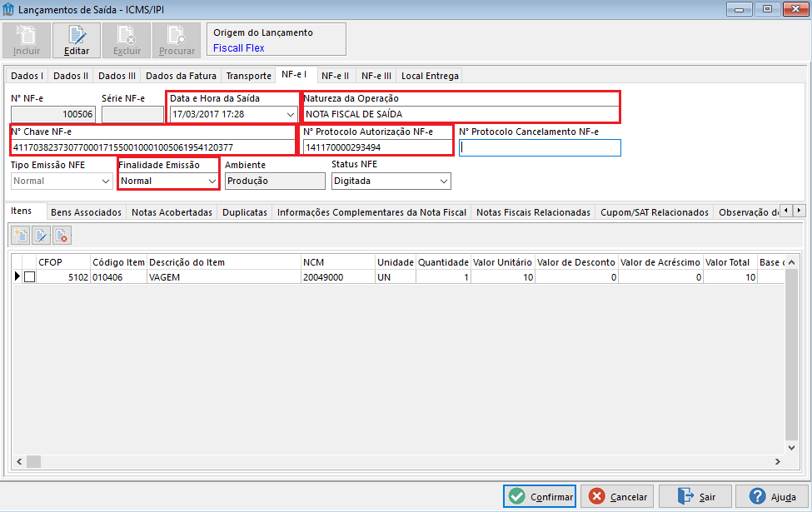Open Notas Fiscais Relacionadas tab
The height and width of the screenshot is (512, 812).
[533, 212]
